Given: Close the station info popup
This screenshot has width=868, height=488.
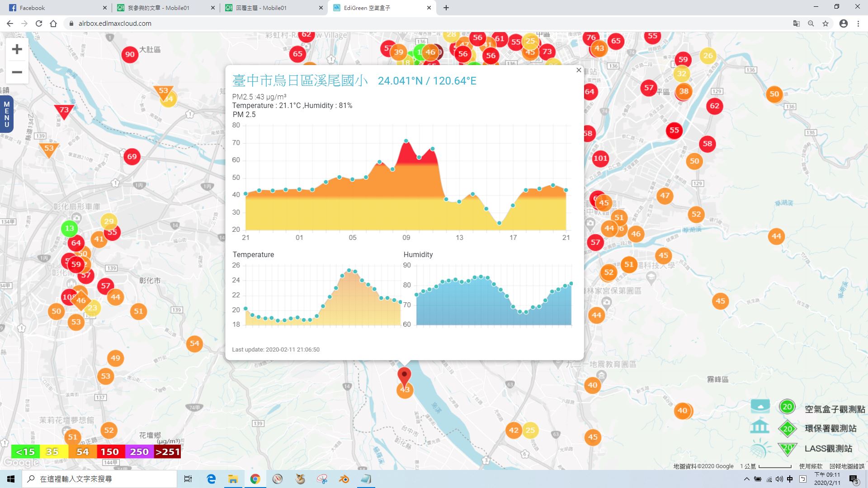Looking at the screenshot, I should [x=579, y=70].
